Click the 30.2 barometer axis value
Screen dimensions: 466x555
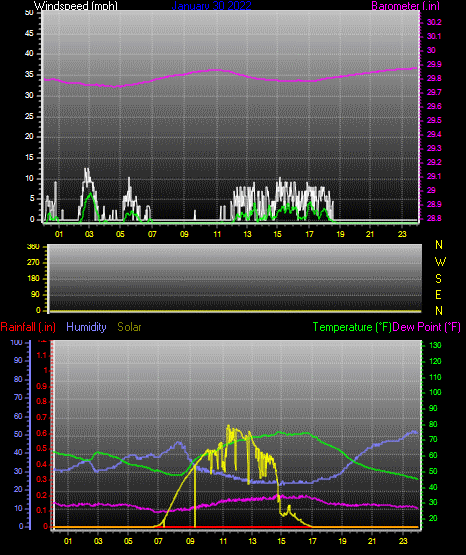tap(434, 22)
